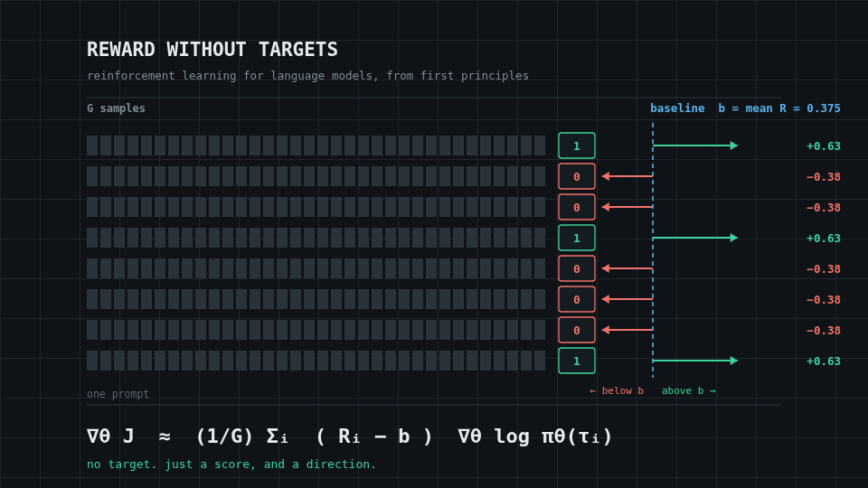This screenshot has height=488, width=868.
Task: Click the first sample's row of token blocks
Action: 316,145
